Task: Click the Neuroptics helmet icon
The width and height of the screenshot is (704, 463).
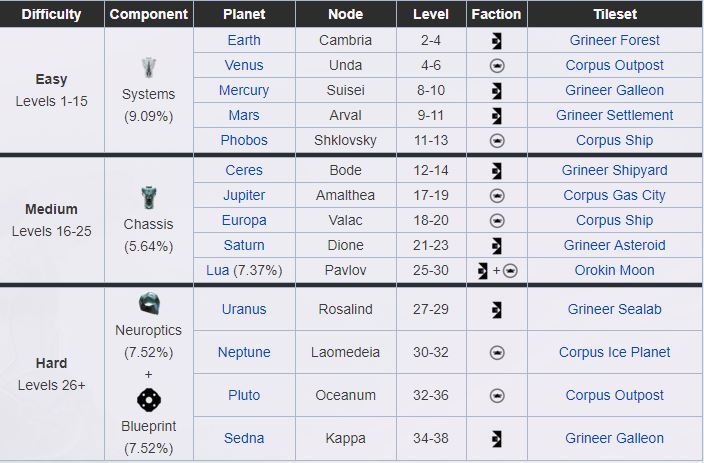Action: coord(148,304)
